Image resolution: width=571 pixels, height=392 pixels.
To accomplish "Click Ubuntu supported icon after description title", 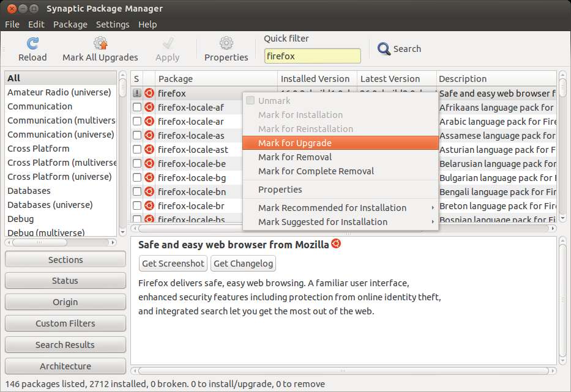I will click(x=336, y=243).
